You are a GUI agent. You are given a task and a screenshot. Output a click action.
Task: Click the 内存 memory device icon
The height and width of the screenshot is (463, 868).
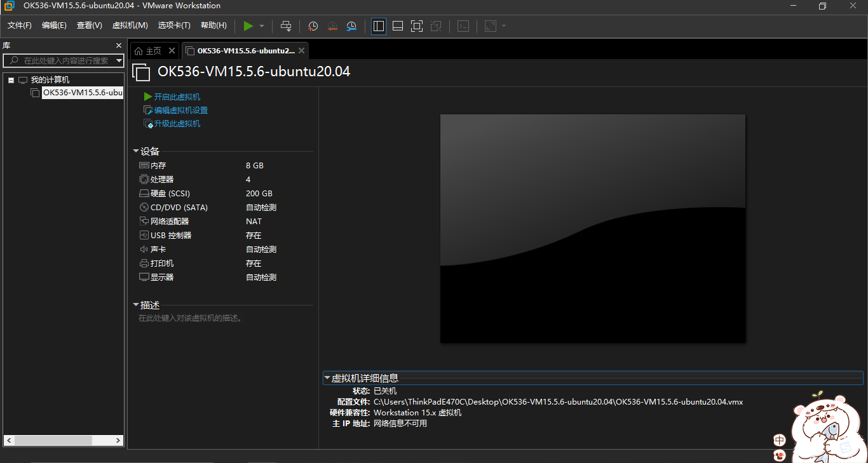click(x=144, y=165)
